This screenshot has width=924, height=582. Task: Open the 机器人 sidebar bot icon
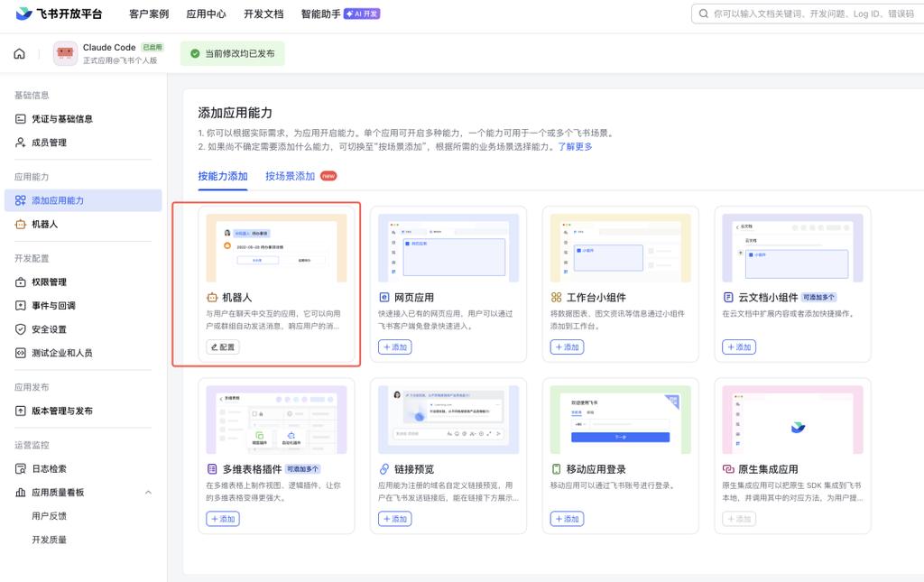(x=19, y=224)
